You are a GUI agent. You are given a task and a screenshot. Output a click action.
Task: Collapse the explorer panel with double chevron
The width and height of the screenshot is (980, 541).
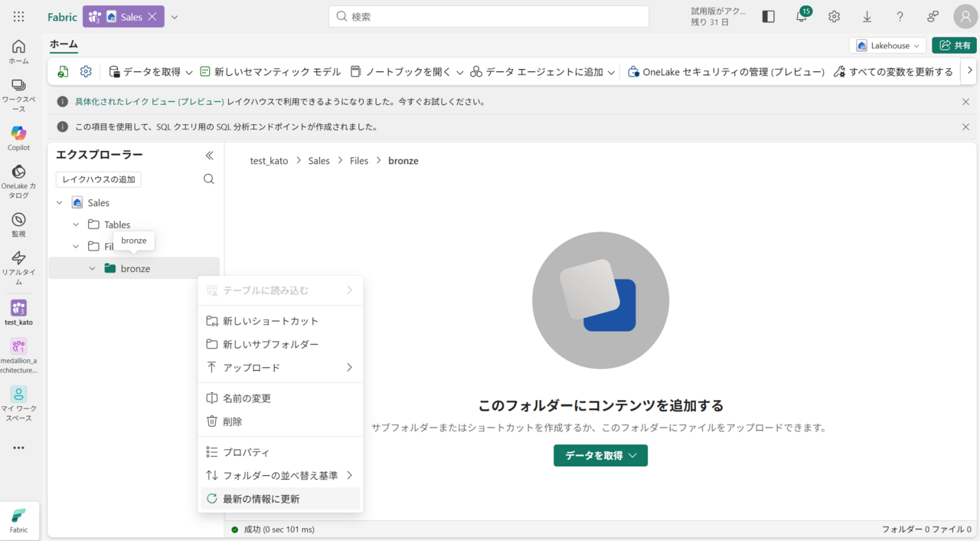point(209,156)
